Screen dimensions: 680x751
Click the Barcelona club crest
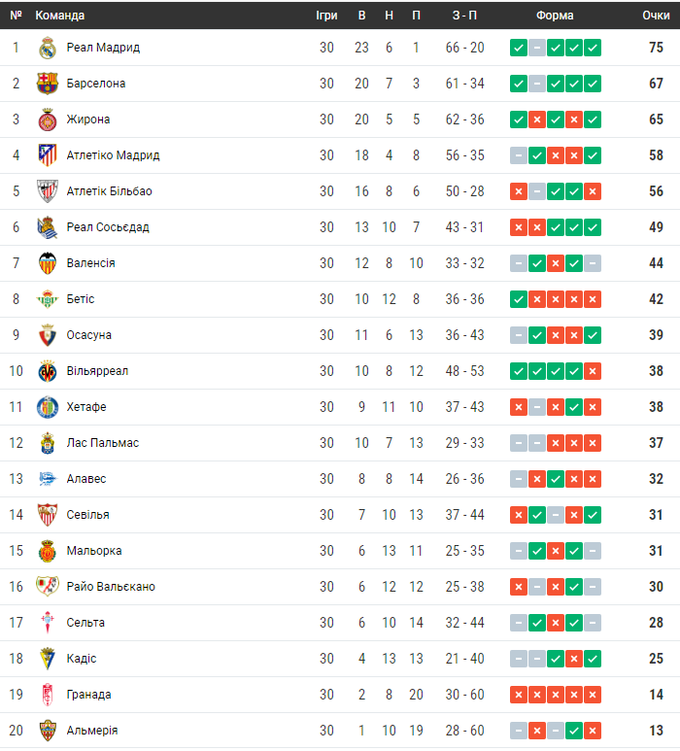click(47, 84)
